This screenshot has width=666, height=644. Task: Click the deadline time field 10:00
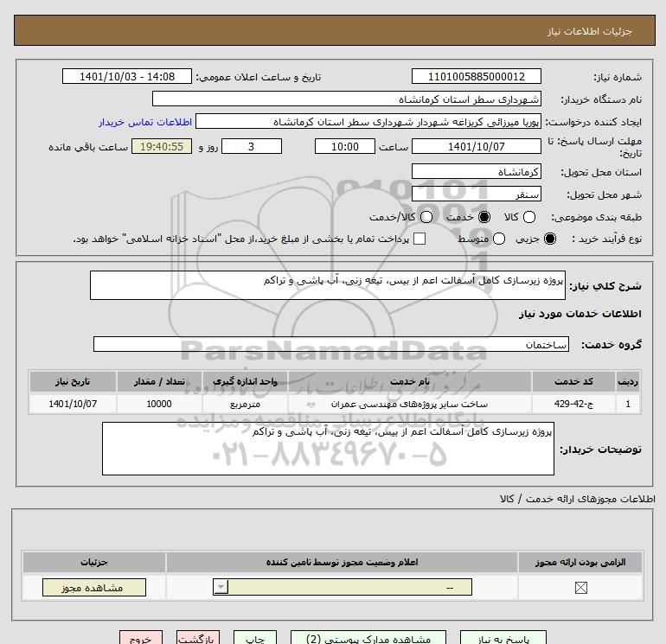click(345, 146)
